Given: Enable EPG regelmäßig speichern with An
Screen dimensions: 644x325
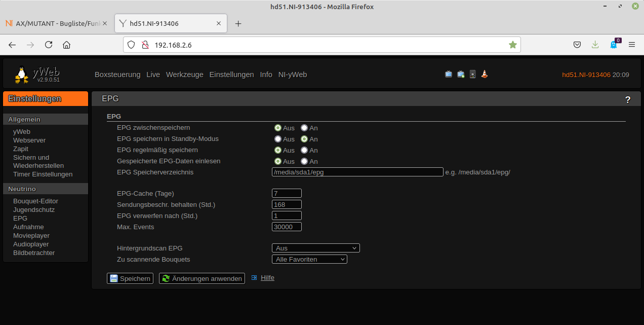Looking at the screenshot, I should click(x=304, y=151).
